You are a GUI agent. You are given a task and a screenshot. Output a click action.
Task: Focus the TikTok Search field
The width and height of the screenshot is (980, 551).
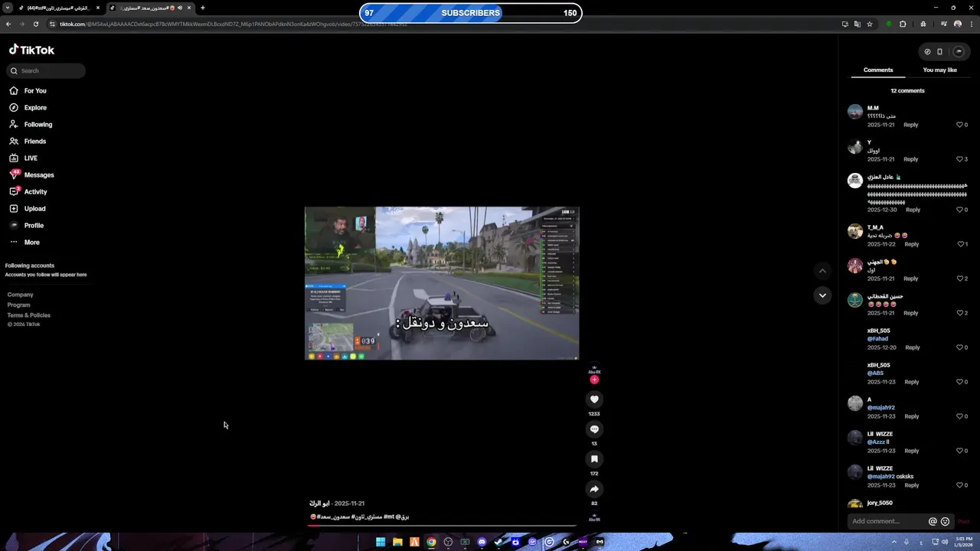(46, 71)
